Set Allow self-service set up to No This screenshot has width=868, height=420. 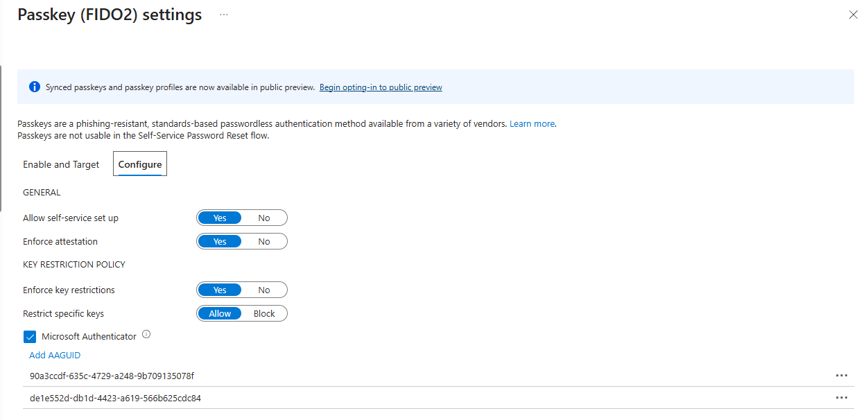click(263, 218)
